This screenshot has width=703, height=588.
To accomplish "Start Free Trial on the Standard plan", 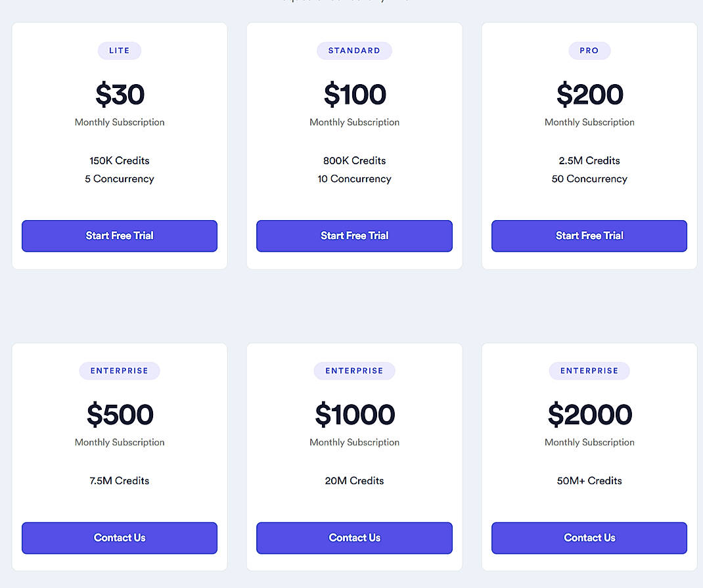I will tap(354, 236).
